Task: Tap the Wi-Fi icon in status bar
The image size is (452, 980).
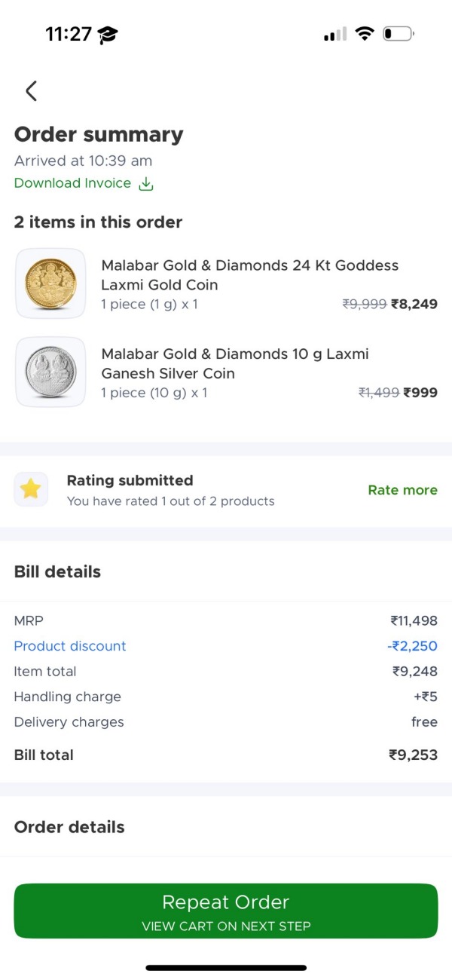Action: [x=365, y=33]
